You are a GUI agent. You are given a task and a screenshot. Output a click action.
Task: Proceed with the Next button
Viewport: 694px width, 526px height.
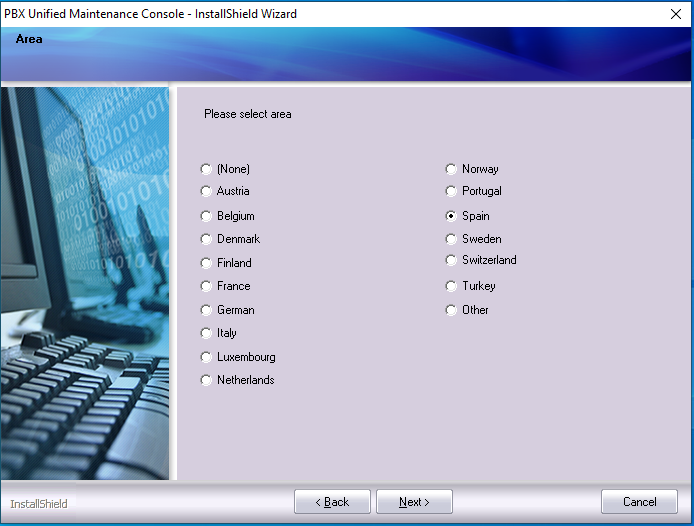point(414,502)
